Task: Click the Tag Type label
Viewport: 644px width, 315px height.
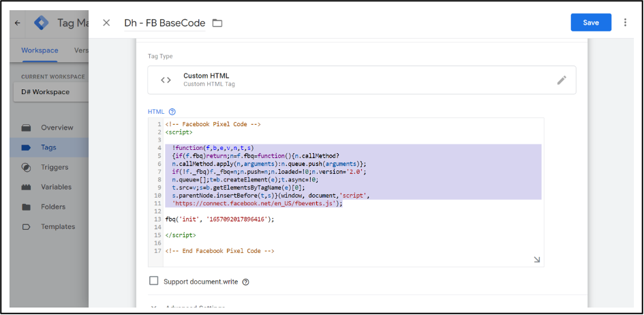Action: click(160, 57)
